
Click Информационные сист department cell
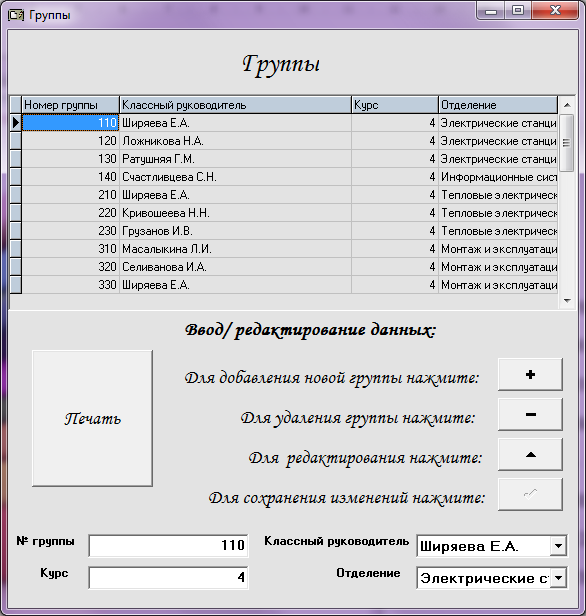[498, 177]
